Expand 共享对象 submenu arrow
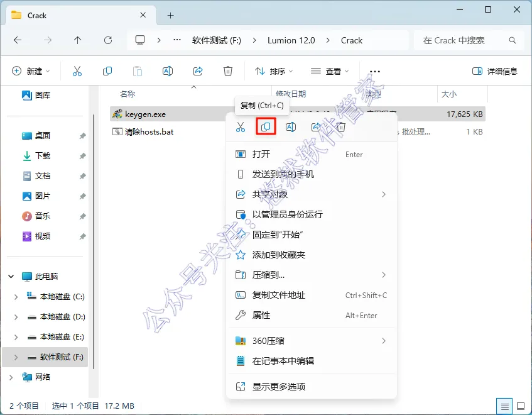 384,194
